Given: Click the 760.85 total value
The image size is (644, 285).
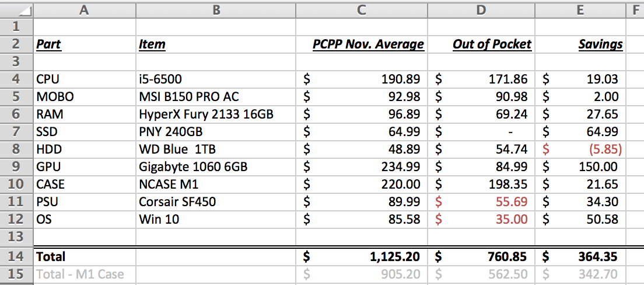Looking at the screenshot, I should pyautogui.click(x=508, y=257).
